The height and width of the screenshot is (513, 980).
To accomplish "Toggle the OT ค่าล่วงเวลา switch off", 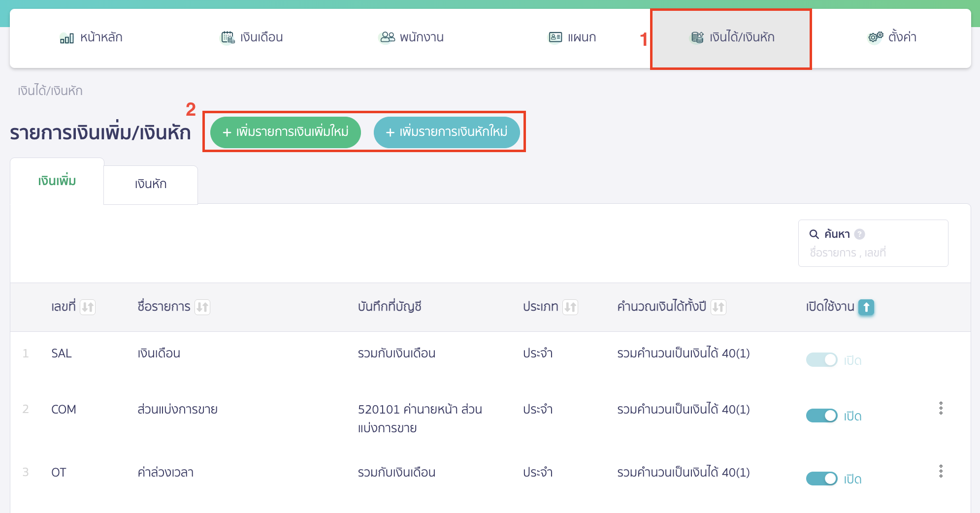I will (x=820, y=479).
